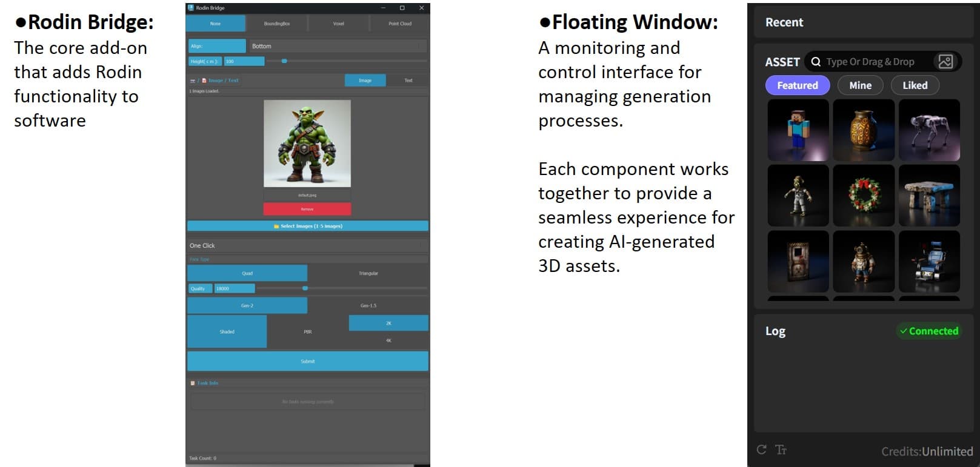Click the folder icon on Select Images button
The image size is (980, 467).
click(276, 227)
